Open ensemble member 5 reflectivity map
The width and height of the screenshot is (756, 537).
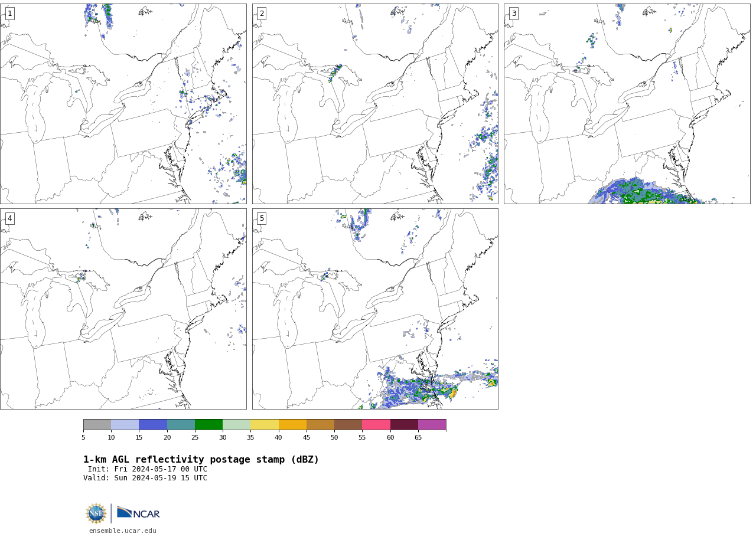(375, 309)
